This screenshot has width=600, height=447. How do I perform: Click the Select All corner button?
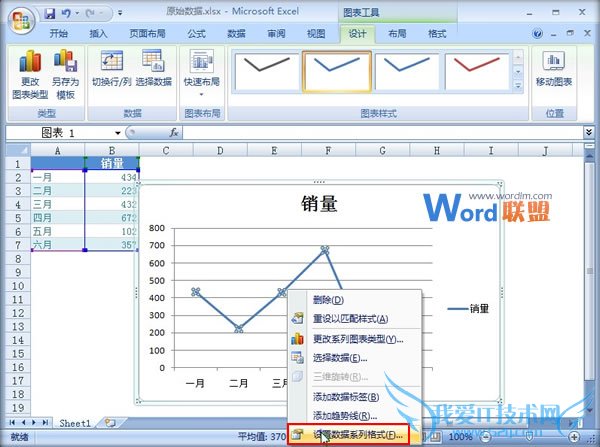(x=18, y=150)
